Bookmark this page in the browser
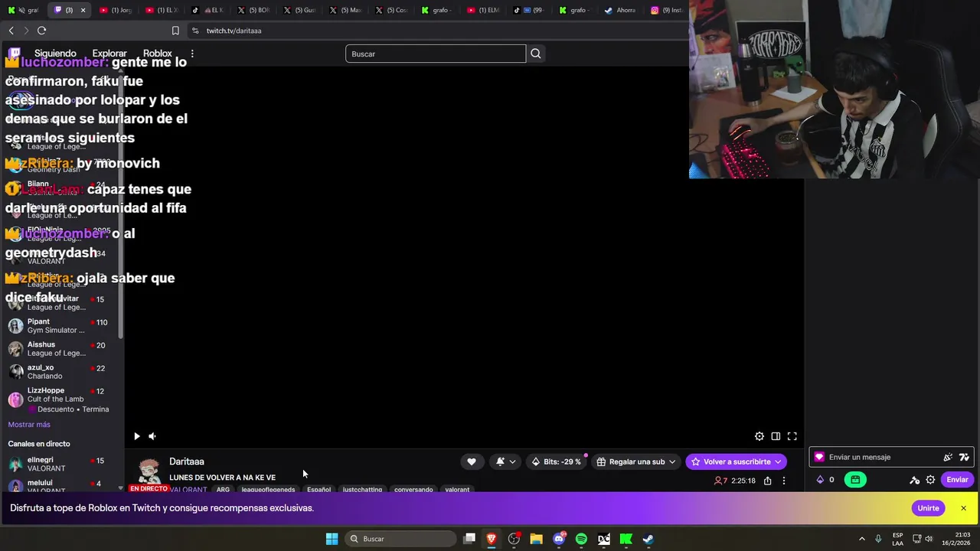 click(175, 31)
